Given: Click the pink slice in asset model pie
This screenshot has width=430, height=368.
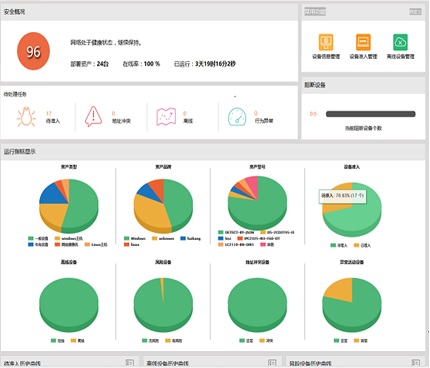Looking at the screenshot, I should (253, 185).
